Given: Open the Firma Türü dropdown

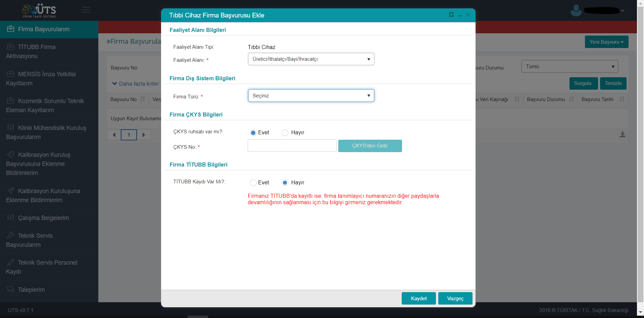Looking at the screenshot, I should coord(311,96).
